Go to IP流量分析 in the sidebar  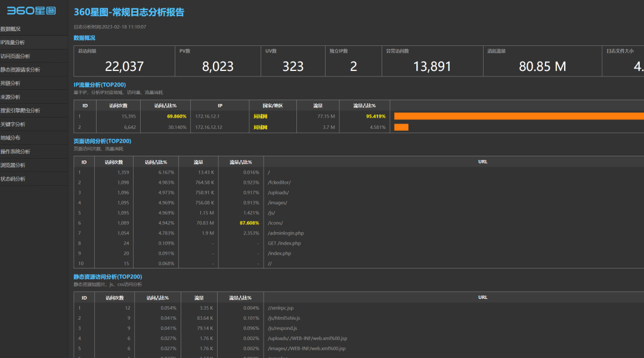tap(13, 42)
